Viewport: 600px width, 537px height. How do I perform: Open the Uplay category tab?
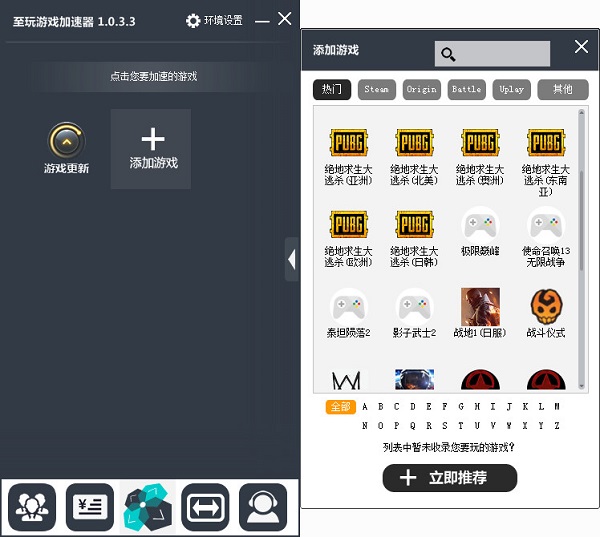pyautogui.click(x=512, y=90)
